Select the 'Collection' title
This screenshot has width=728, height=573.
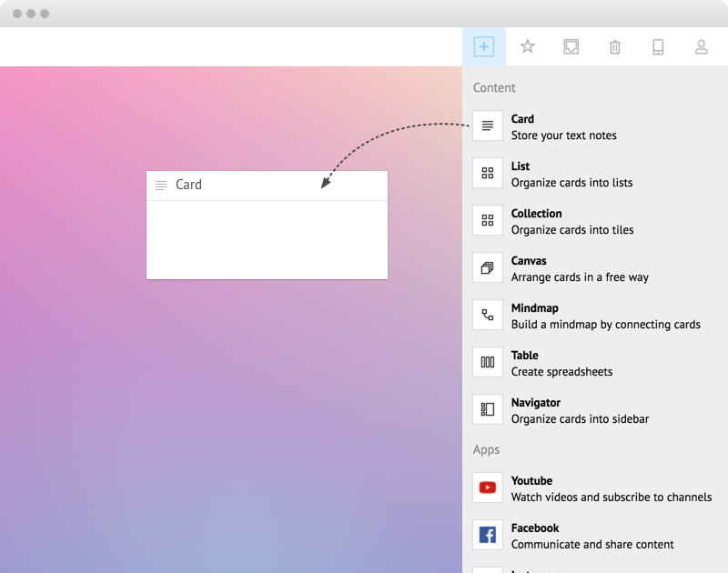536,214
